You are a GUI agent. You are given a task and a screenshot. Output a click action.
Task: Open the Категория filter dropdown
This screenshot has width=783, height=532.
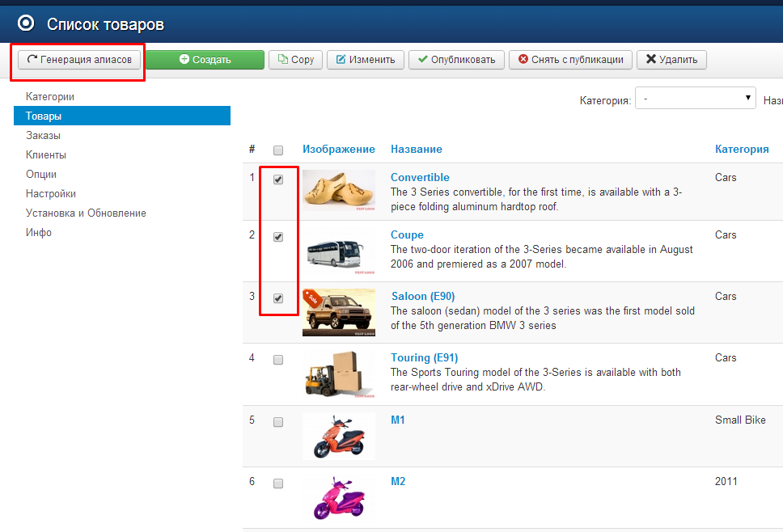tap(695, 99)
